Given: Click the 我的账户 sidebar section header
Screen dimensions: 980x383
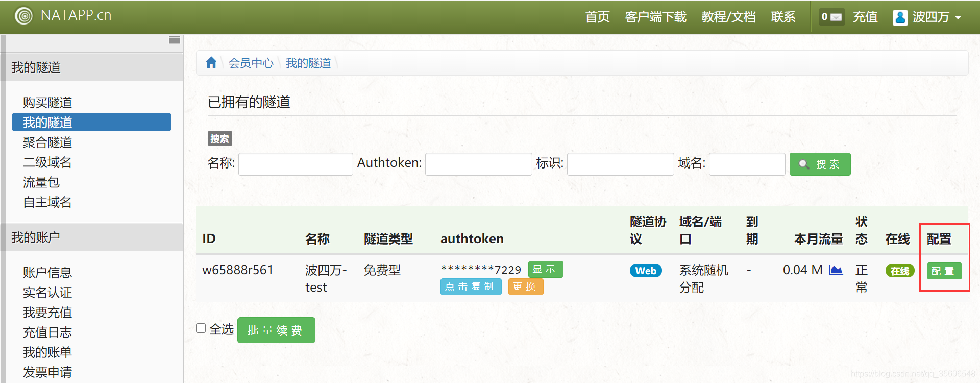Looking at the screenshot, I should pyautogui.click(x=92, y=237).
